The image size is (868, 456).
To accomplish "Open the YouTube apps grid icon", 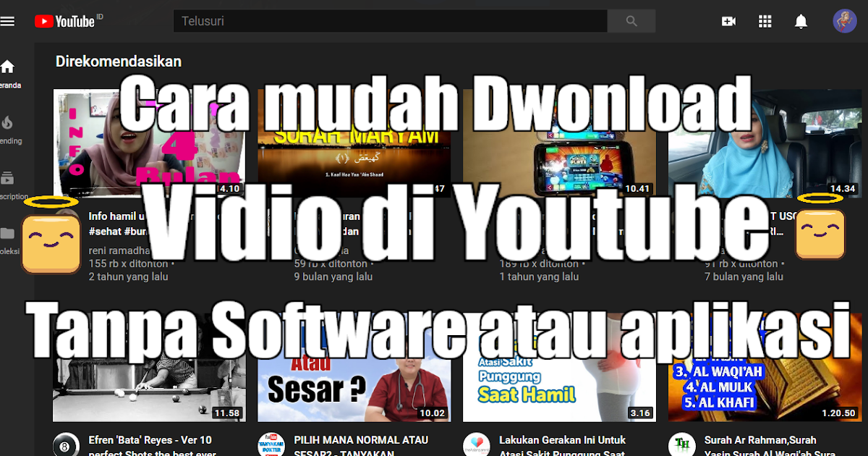I will click(765, 21).
